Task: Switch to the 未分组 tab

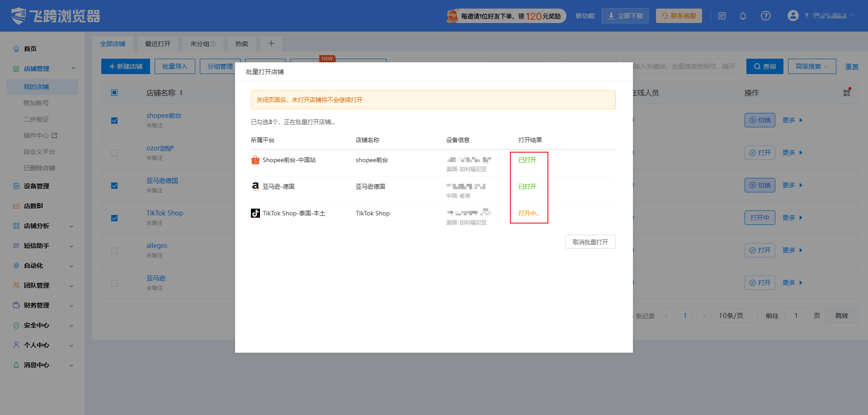Action: click(203, 44)
